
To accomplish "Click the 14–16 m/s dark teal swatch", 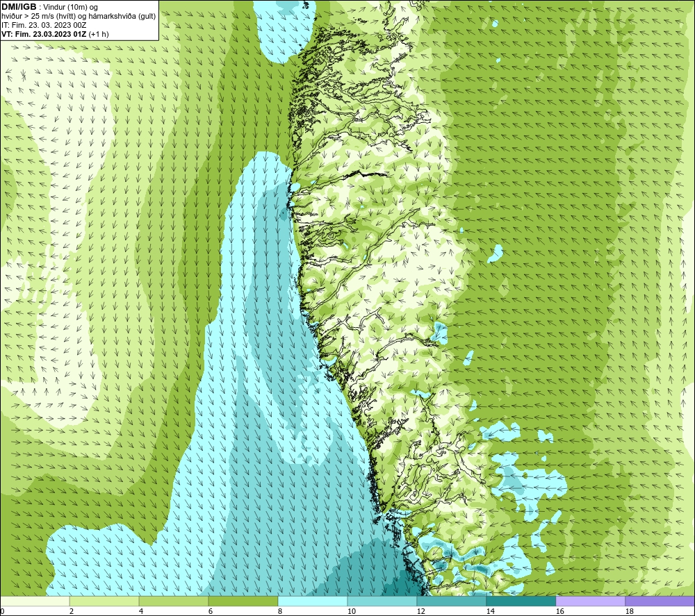I will coord(521,601).
